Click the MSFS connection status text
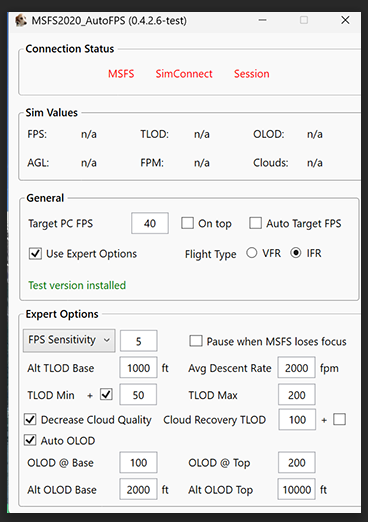The width and height of the screenshot is (368, 522). click(121, 74)
